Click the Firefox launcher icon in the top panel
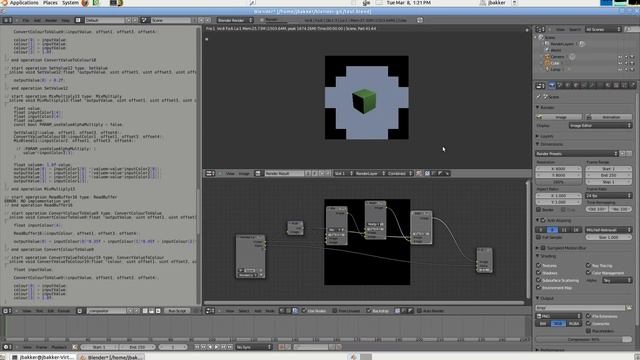 pos(85,3)
